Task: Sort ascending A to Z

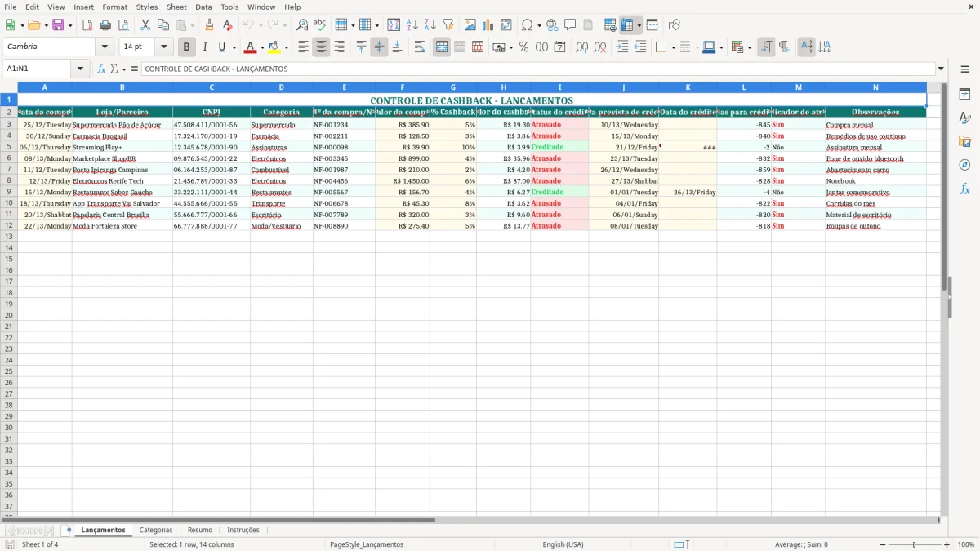Action: pyautogui.click(x=412, y=25)
